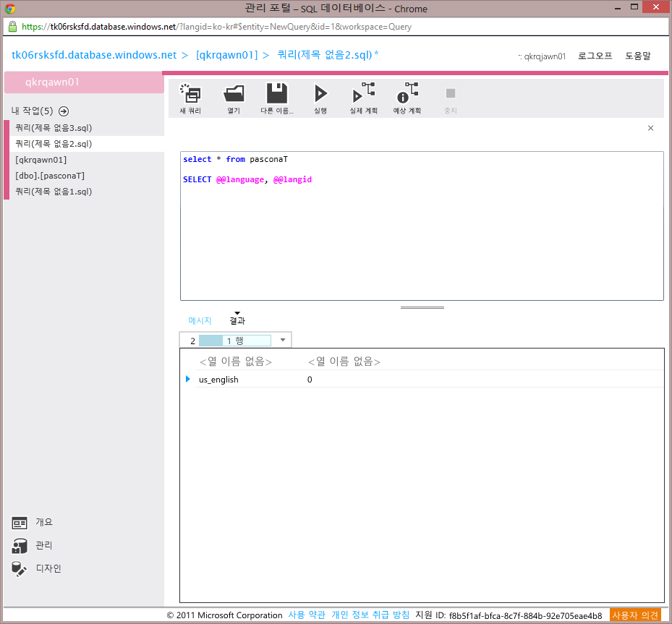Image resolution: width=672 pixels, height=624 pixels.
Task: Open the 도움말 help link
Action: [x=638, y=56]
